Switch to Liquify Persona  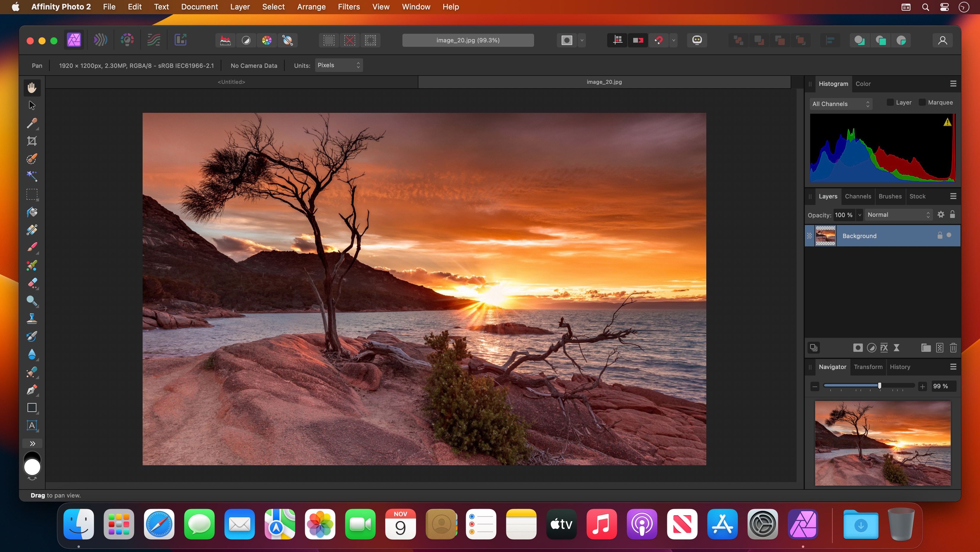click(x=100, y=40)
